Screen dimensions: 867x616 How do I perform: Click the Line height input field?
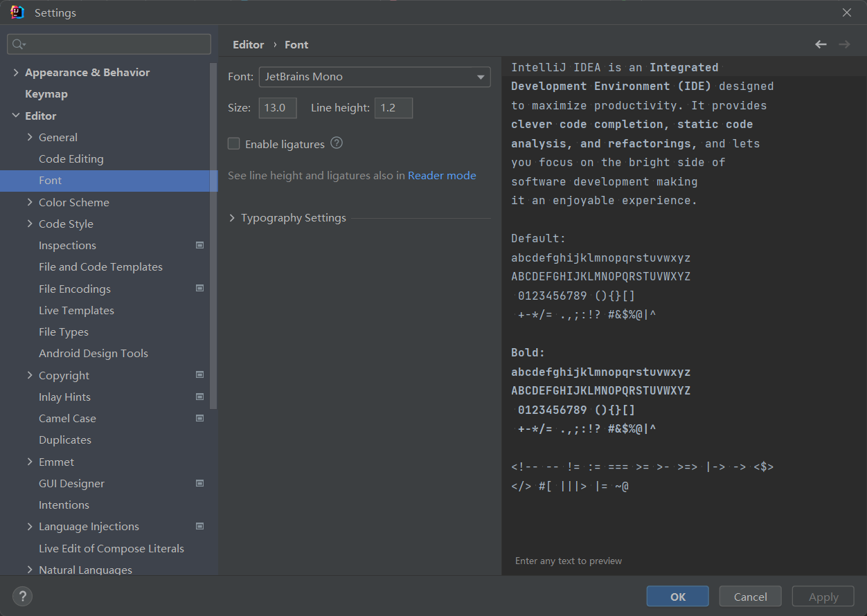click(393, 108)
